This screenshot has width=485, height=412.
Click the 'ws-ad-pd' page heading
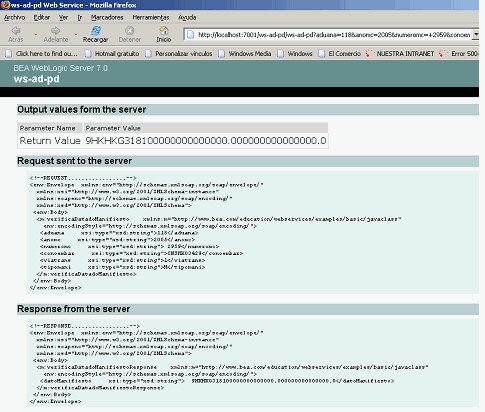(x=36, y=79)
